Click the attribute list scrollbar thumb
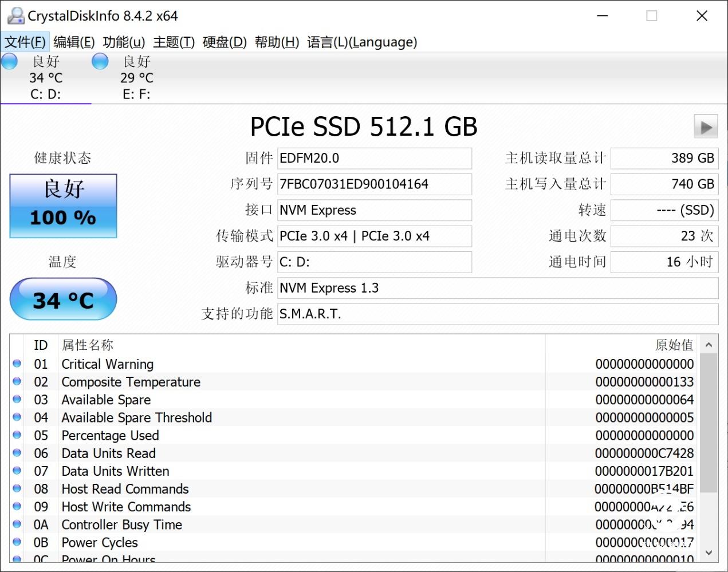 click(709, 423)
